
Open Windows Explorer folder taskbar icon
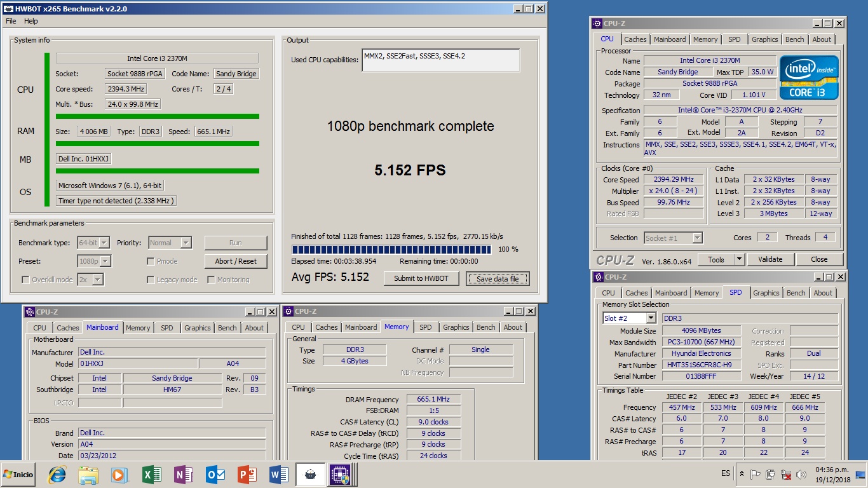click(88, 474)
